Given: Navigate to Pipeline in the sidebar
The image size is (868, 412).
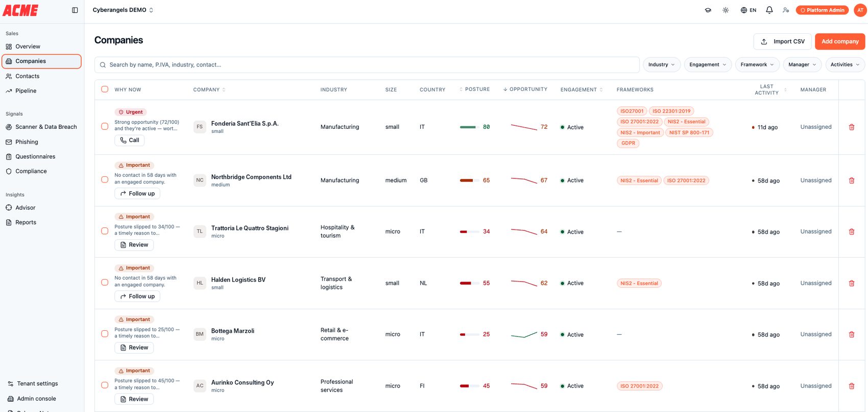Looking at the screenshot, I should click(x=41, y=91).
